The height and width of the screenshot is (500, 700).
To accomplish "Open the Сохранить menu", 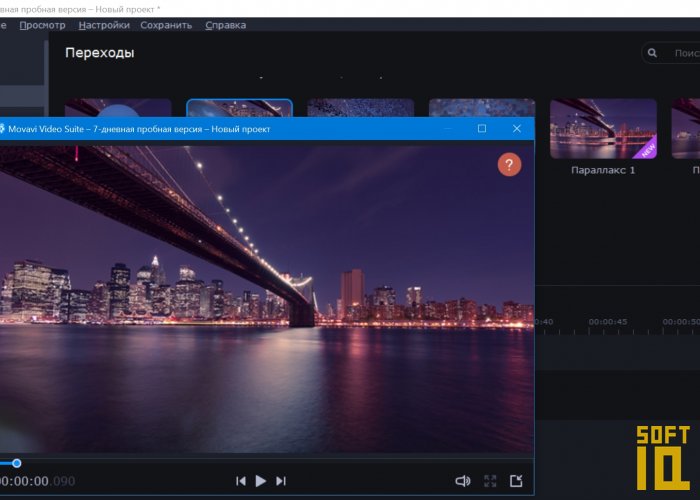I will (x=166, y=25).
